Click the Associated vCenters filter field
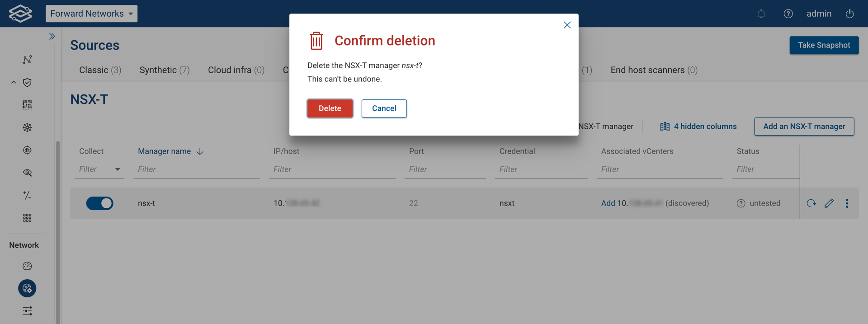This screenshot has height=324, width=868. tap(660, 169)
